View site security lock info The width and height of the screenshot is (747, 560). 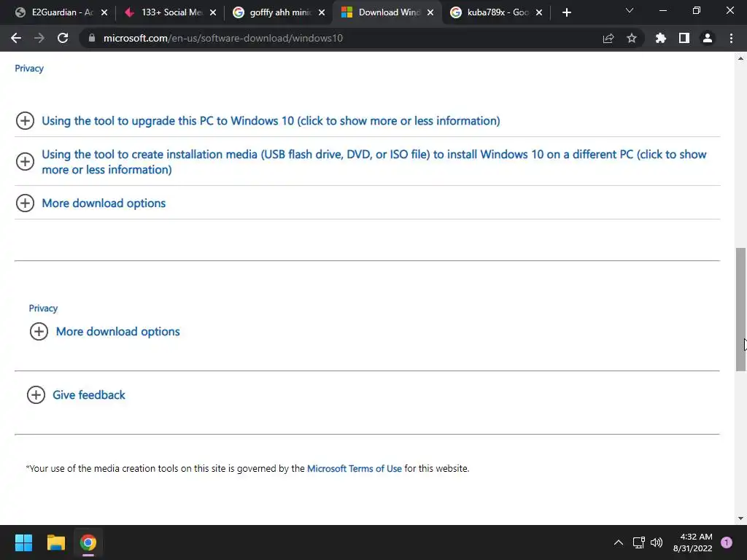[x=92, y=38]
